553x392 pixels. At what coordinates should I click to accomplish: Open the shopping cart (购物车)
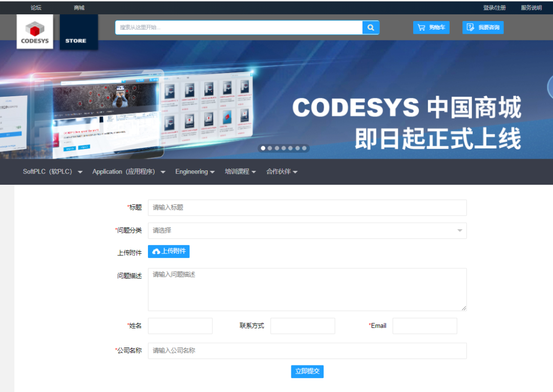431,28
